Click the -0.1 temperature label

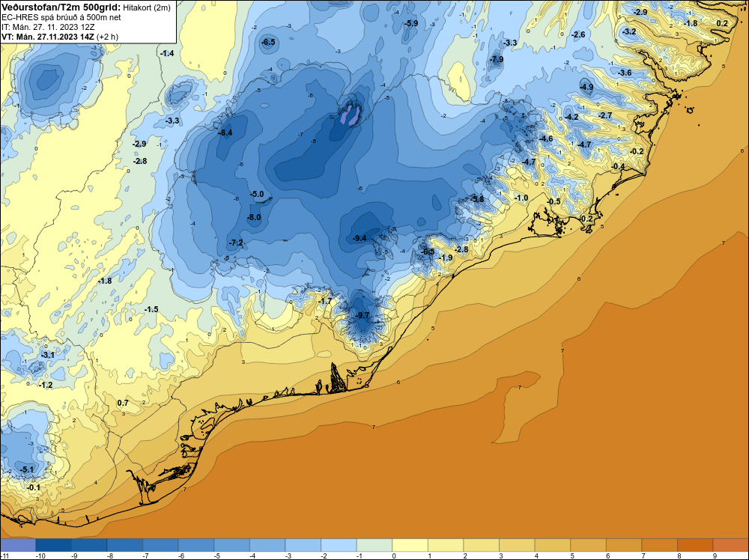pos(34,487)
